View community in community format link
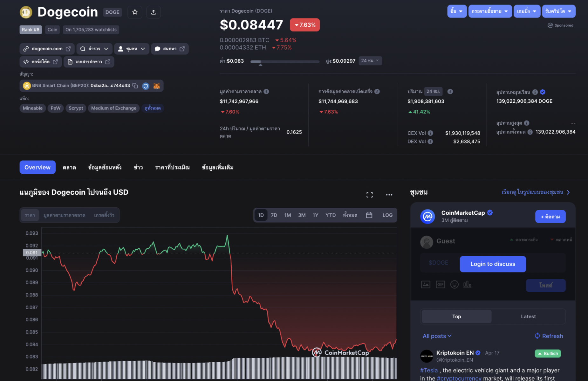This screenshot has height=381, width=588. click(x=536, y=192)
